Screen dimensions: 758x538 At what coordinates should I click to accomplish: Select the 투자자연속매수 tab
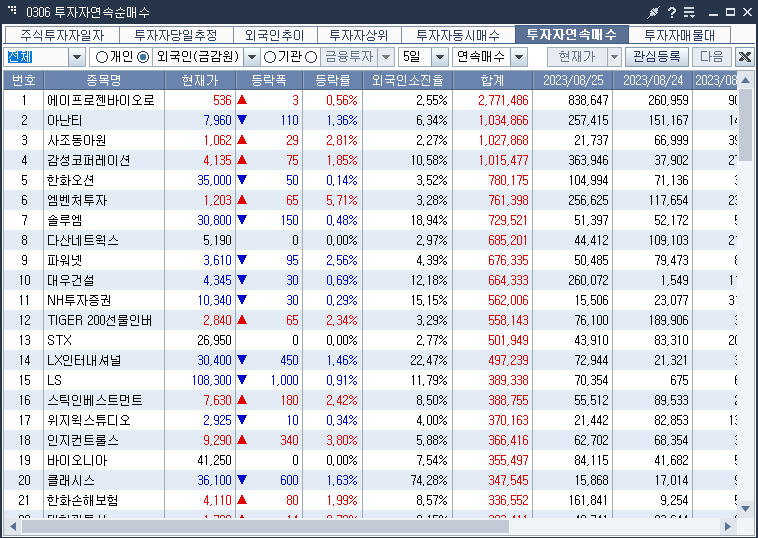[571, 34]
